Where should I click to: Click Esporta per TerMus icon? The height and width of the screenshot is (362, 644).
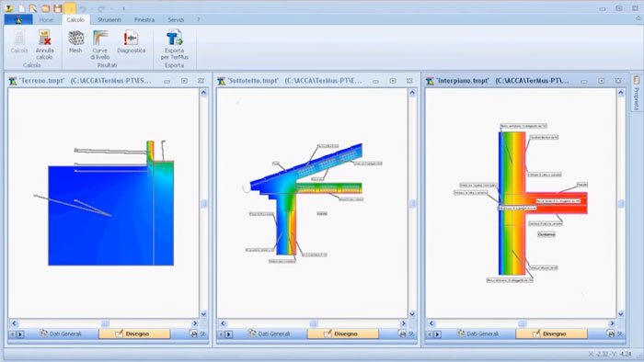tap(174, 45)
